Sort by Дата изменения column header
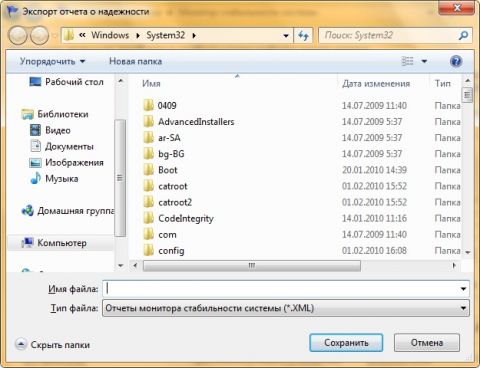This screenshot has height=368, width=480. tap(383, 83)
